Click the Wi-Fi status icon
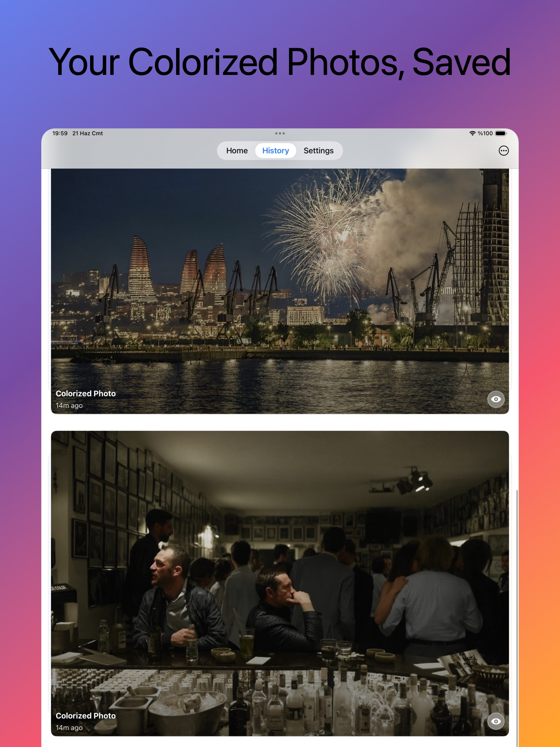Screen dimensions: 560x747 point(472,133)
